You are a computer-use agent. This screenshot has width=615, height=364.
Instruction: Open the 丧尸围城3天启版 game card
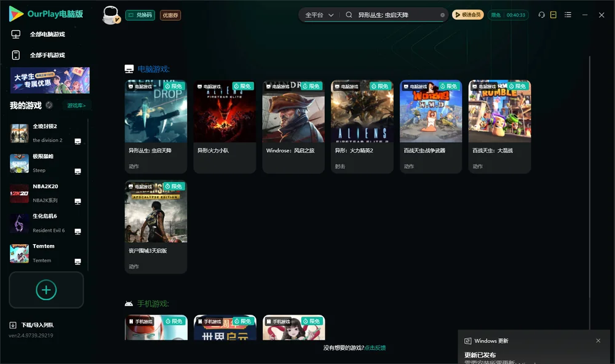tap(156, 227)
